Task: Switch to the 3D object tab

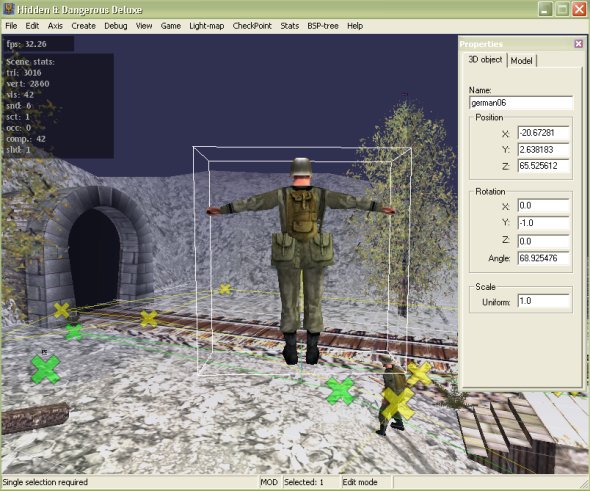Action: coord(485,60)
